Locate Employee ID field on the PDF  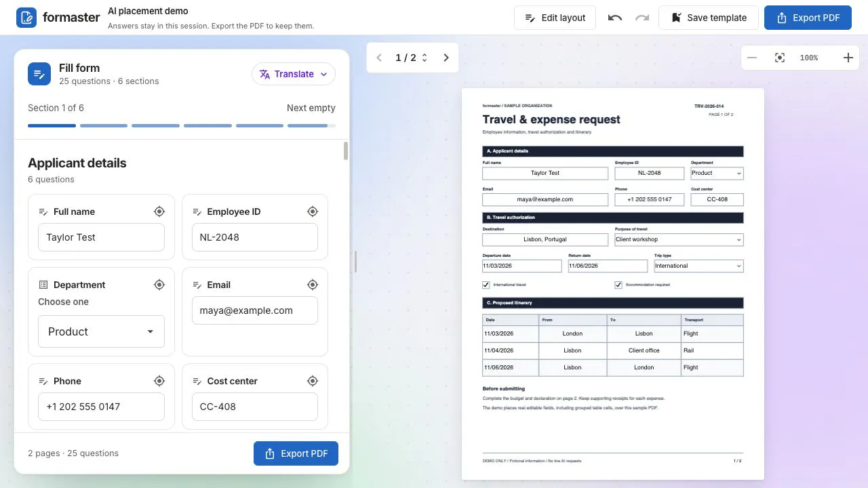tap(313, 211)
